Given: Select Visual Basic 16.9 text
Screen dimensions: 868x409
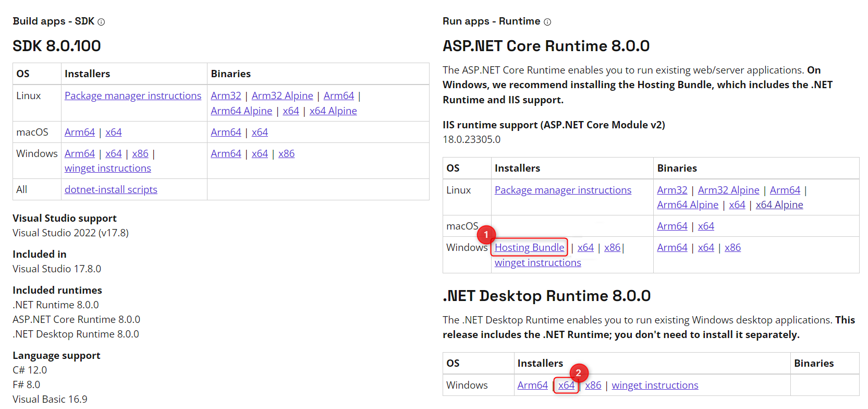Looking at the screenshot, I should (x=50, y=399).
